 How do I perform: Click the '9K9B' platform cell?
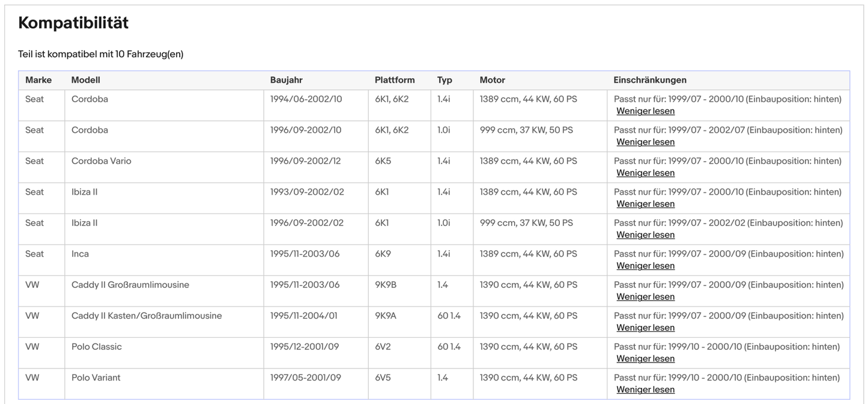[x=385, y=285]
